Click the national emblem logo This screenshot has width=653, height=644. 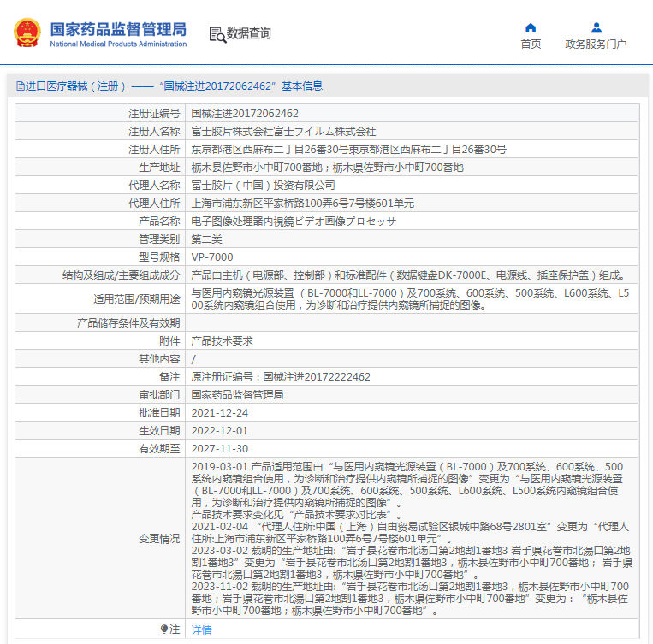coord(27,32)
